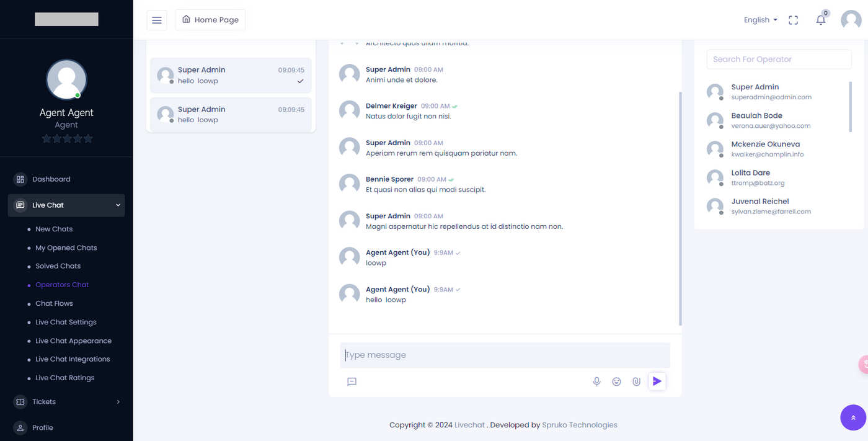
Task: Open the Dashboard in the sidebar
Action: [x=51, y=179]
